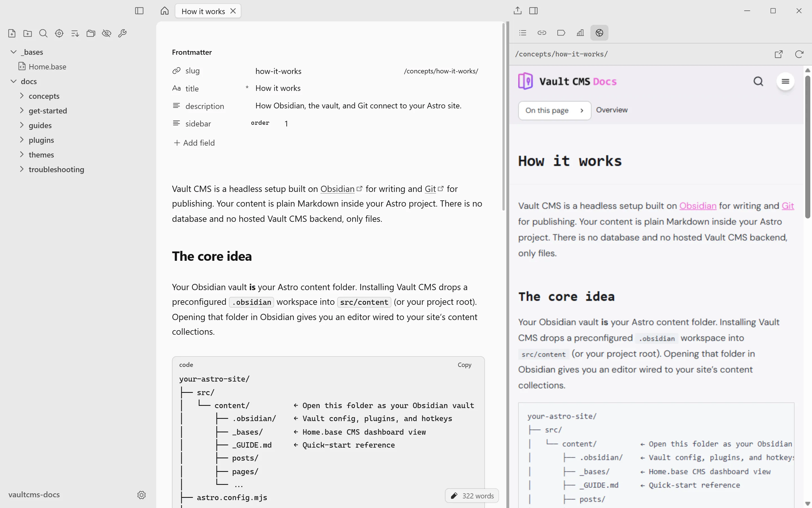Go to the Home dashboard icon

pyautogui.click(x=164, y=11)
